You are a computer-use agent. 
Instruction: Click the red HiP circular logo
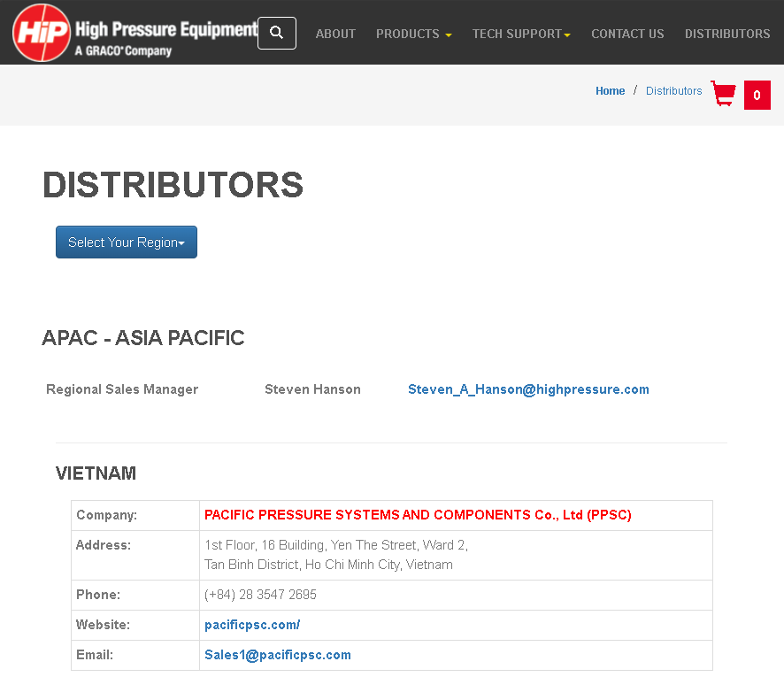[42, 33]
